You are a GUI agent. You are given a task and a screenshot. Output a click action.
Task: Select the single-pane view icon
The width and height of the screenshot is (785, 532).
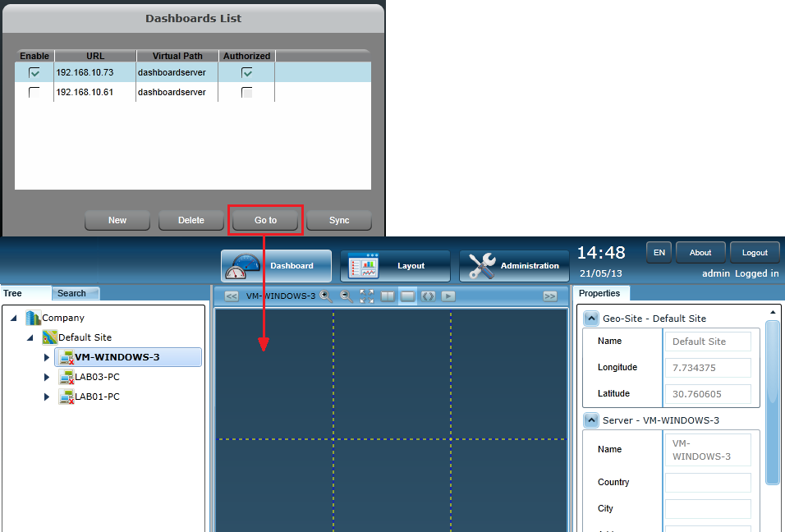pyautogui.click(x=407, y=296)
